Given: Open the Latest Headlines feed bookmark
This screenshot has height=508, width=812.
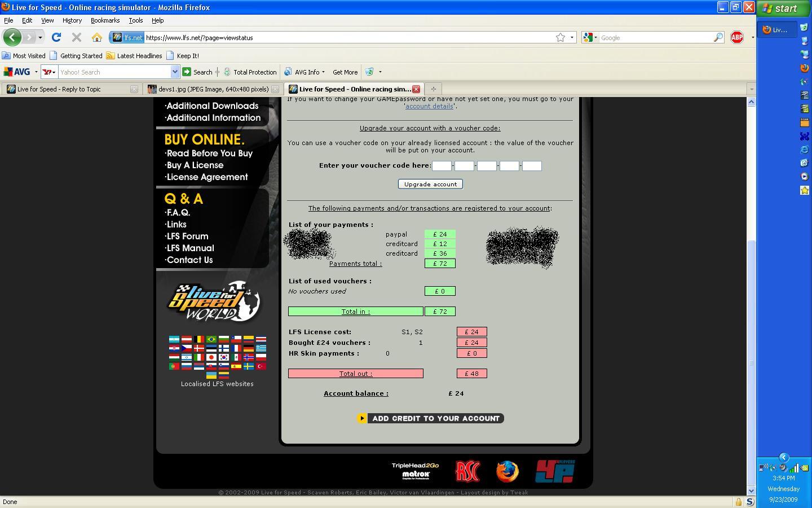Looking at the screenshot, I should pos(134,56).
